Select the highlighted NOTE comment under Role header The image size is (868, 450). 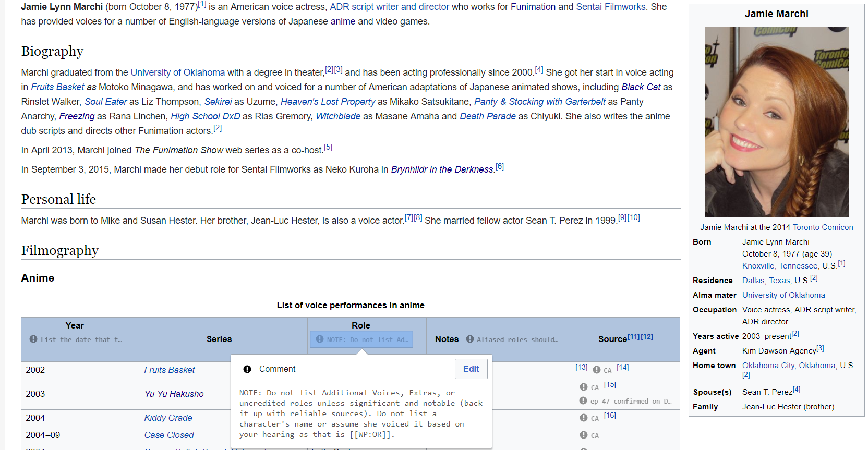pyautogui.click(x=361, y=339)
